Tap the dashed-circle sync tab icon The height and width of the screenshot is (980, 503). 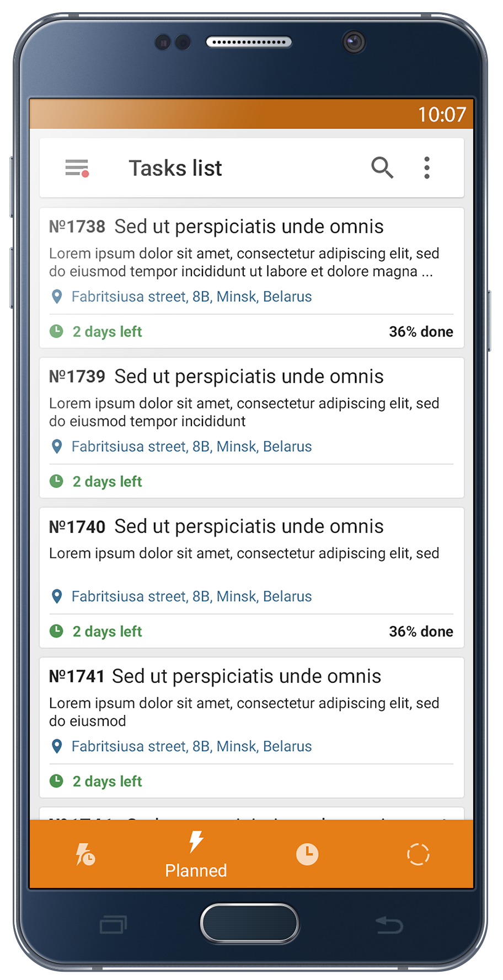pos(418,854)
